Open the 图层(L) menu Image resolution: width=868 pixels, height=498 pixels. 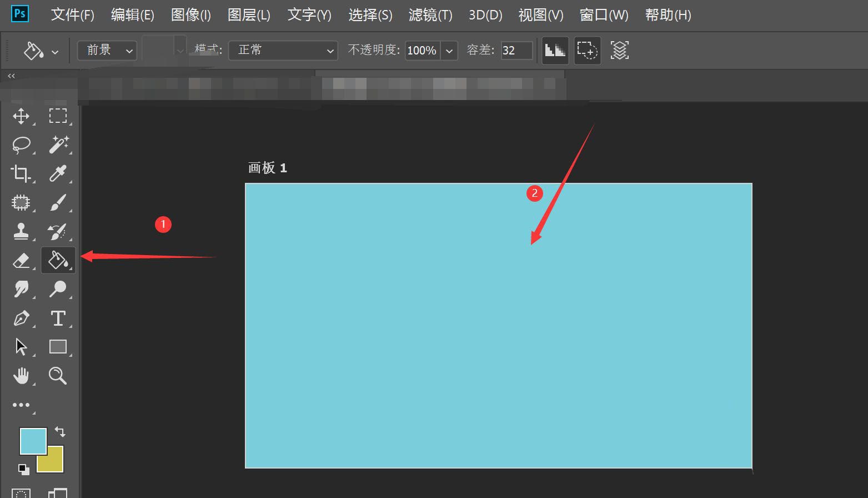point(249,15)
